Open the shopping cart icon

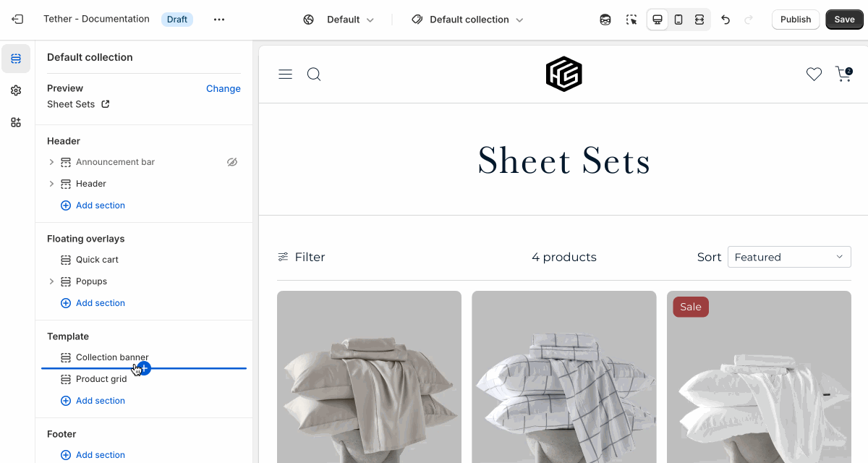tap(843, 74)
